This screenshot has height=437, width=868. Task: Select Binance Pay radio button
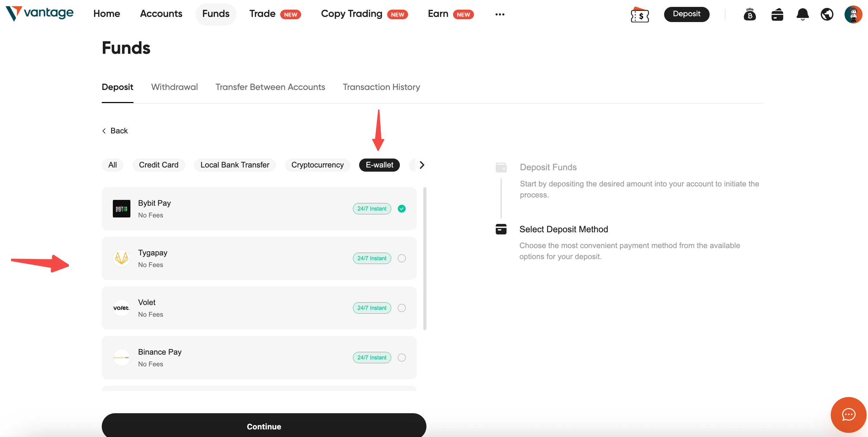click(x=402, y=357)
